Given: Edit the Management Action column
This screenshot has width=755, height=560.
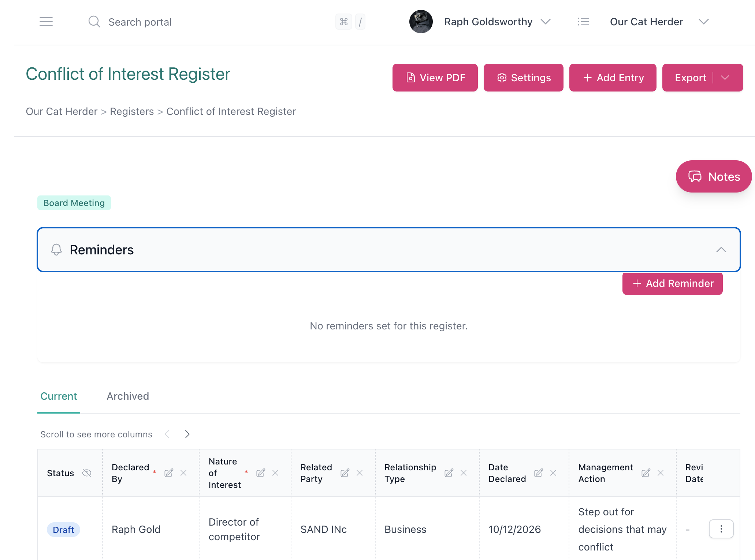Looking at the screenshot, I should (646, 473).
